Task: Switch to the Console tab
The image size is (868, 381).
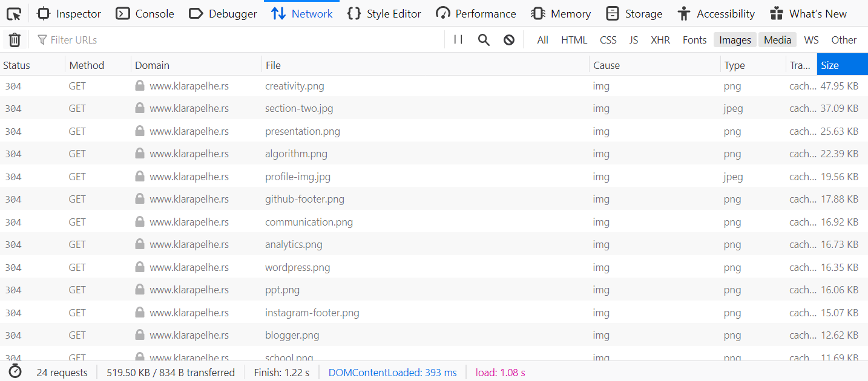Action: pyautogui.click(x=144, y=13)
